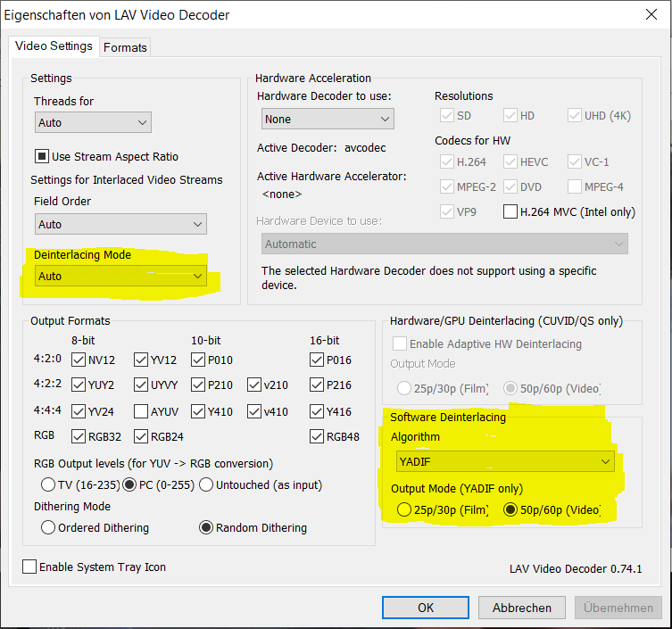Select the Video Settings tab

(54, 46)
